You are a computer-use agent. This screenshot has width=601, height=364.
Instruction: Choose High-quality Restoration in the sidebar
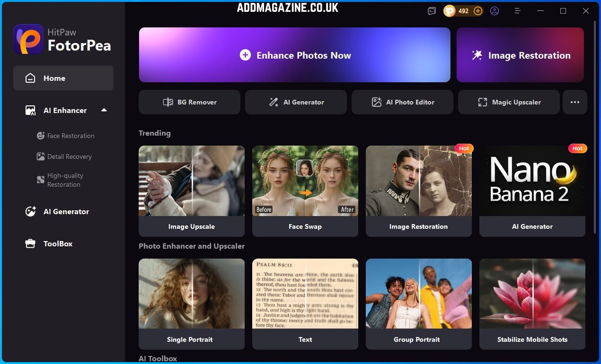pos(65,180)
